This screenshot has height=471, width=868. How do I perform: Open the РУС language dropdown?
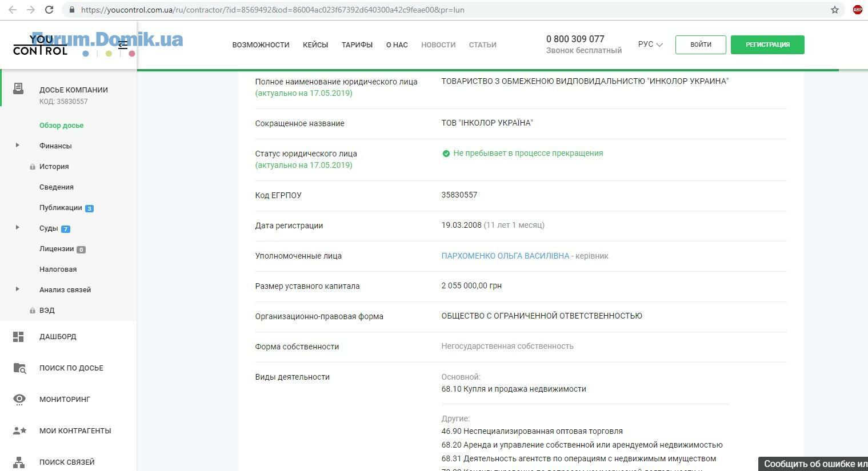pos(650,45)
